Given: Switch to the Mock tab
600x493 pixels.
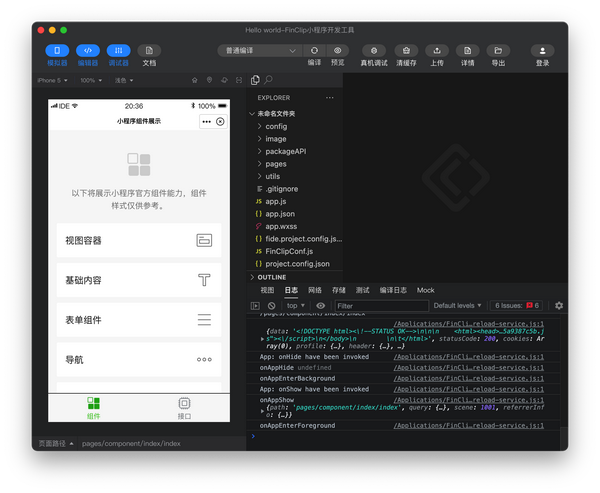Looking at the screenshot, I should point(426,290).
